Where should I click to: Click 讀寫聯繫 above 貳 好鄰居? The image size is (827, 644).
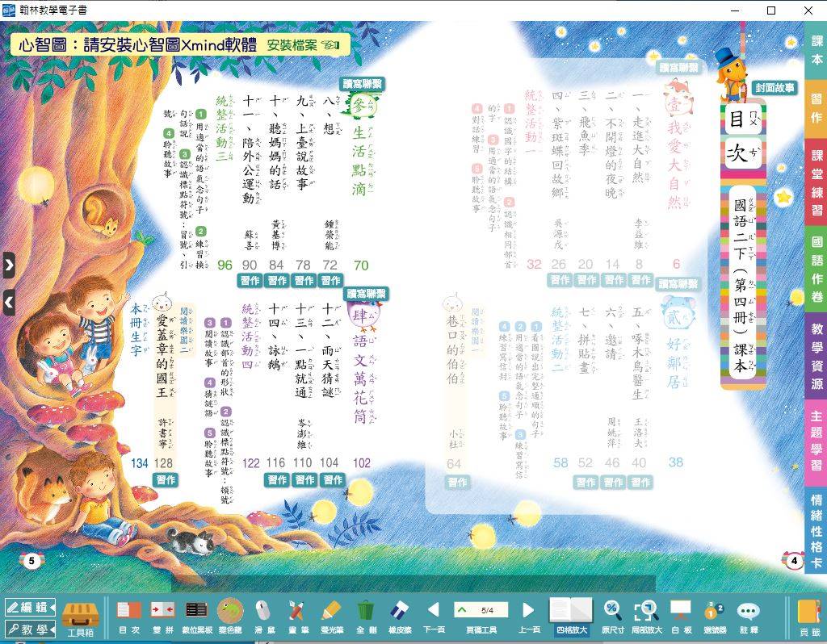pos(678,284)
